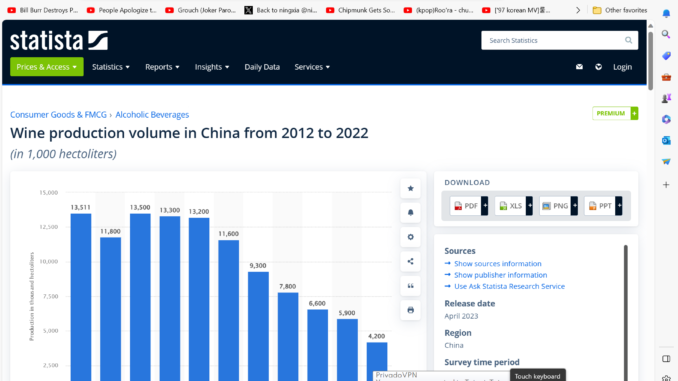Image resolution: width=678 pixels, height=381 pixels.
Task: Click Show sources information link
Action: click(x=498, y=263)
